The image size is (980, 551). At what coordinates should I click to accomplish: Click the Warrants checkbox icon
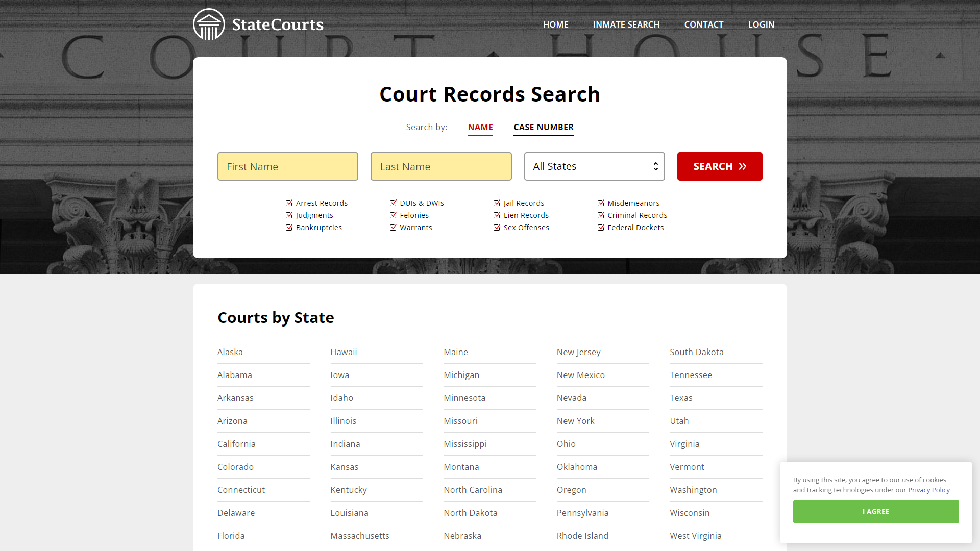pos(393,228)
